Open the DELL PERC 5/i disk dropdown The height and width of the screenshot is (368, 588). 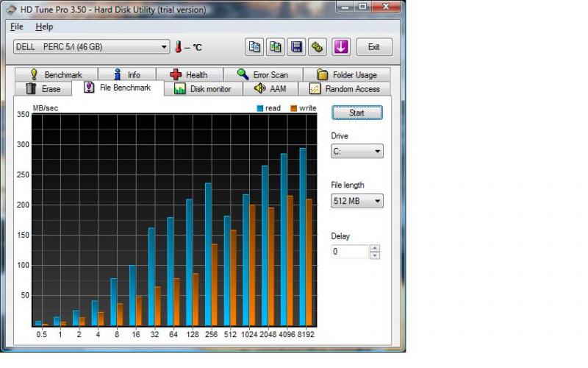point(91,47)
